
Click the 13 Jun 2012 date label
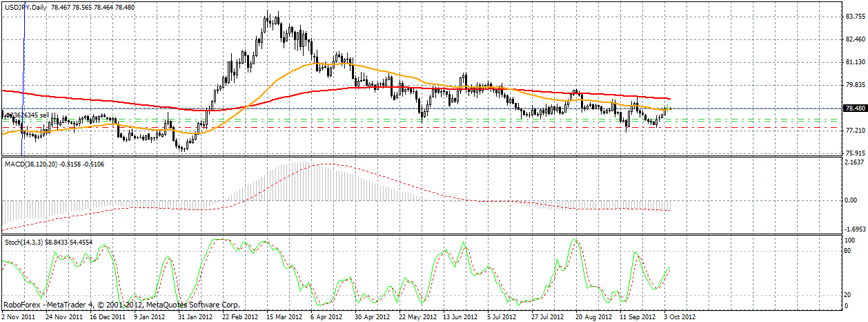point(461,317)
